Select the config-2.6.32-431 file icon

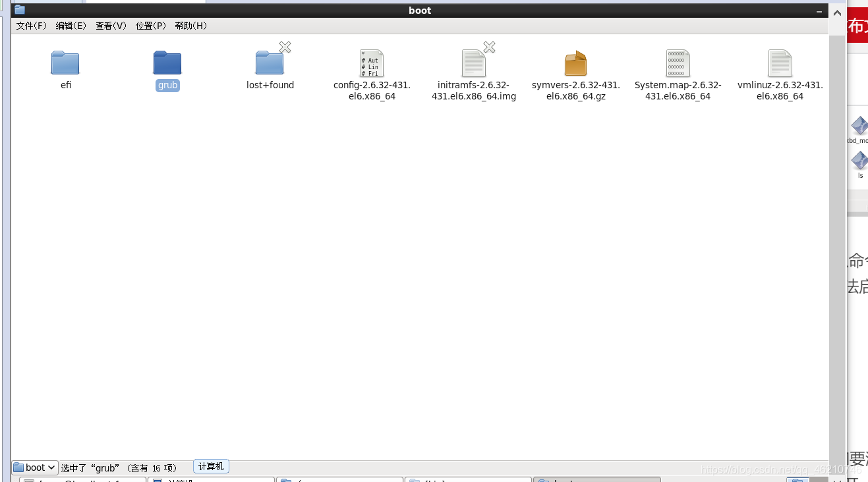pyautogui.click(x=372, y=63)
